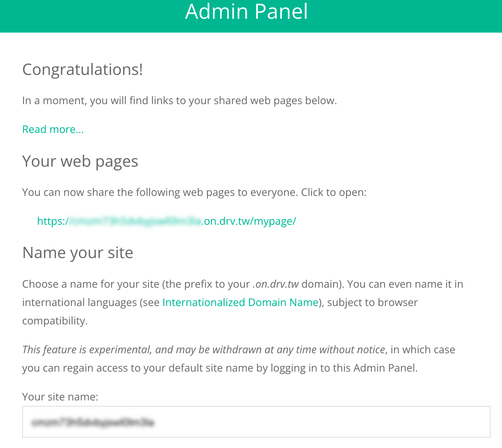The width and height of the screenshot is (502, 448).
Task: Click the 'In a moment' paragraph text
Action: pos(179,100)
